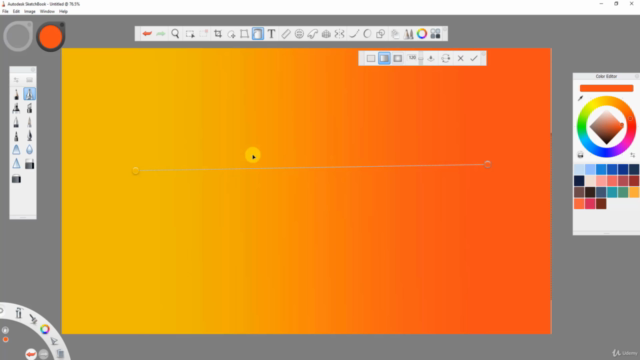Open the Edit menu
640x360 pixels.
click(x=16, y=11)
